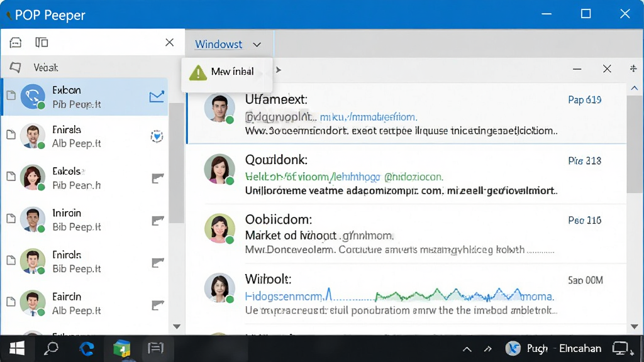This screenshot has height=362, width=644.
Task: Expand the arrow beside Mew inbal notification
Action: (x=279, y=70)
